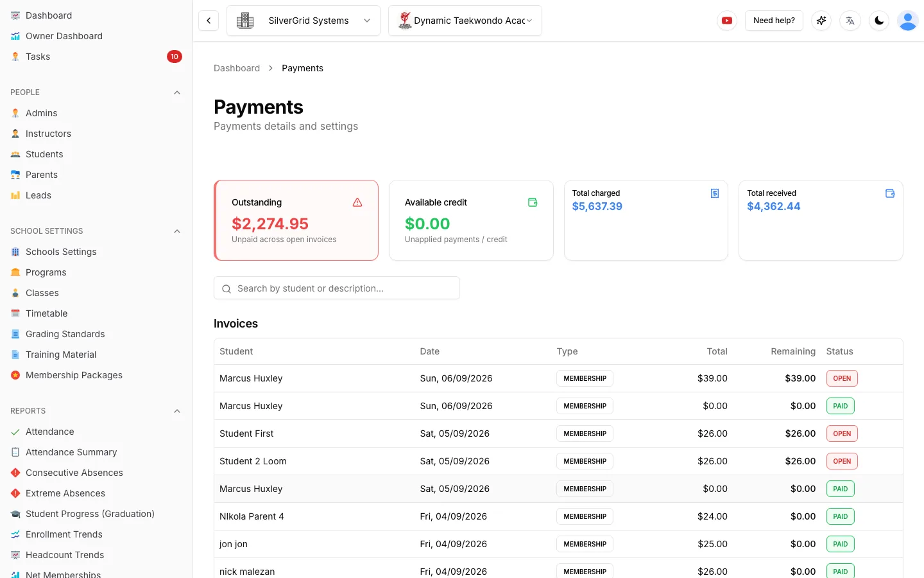The height and width of the screenshot is (578, 924).
Task: Open the language translation icon
Action: click(x=850, y=21)
